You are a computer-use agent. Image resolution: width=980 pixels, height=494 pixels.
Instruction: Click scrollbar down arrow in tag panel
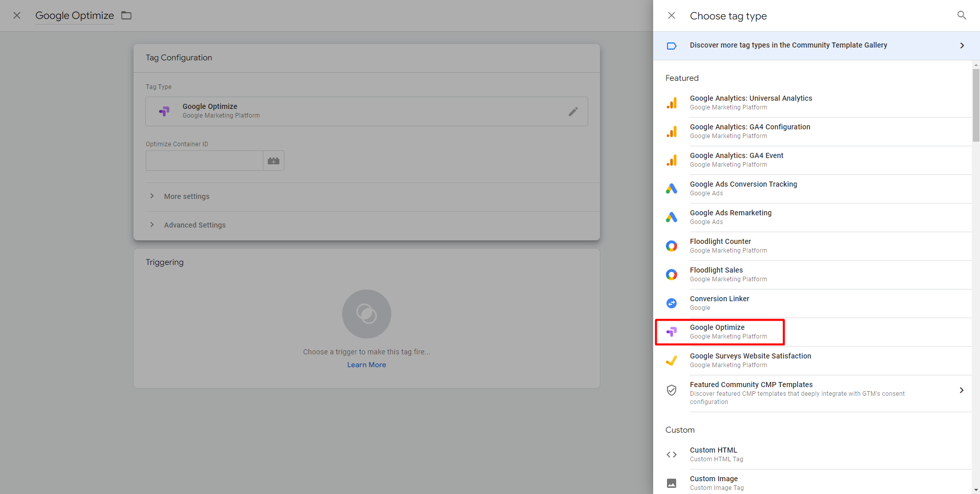(x=976, y=490)
